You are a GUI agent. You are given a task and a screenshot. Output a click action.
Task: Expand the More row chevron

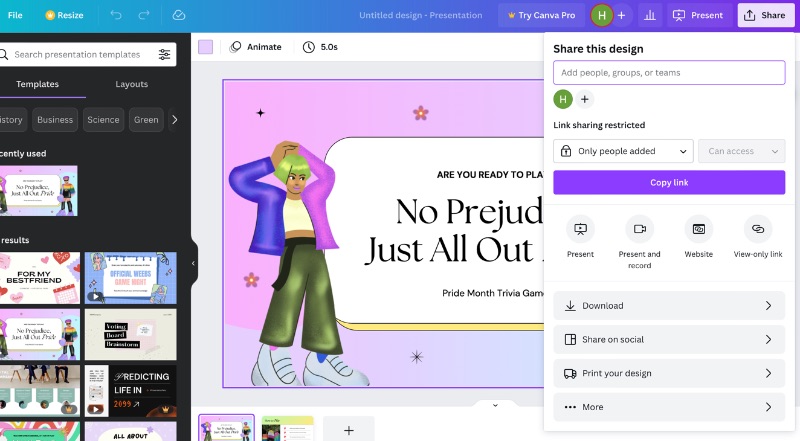(768, 407)
